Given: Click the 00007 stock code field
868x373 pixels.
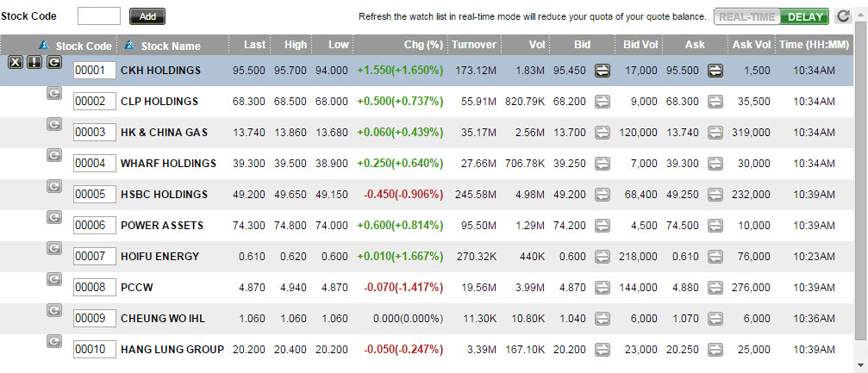Looking at the screenshot, I should point(95,256).
